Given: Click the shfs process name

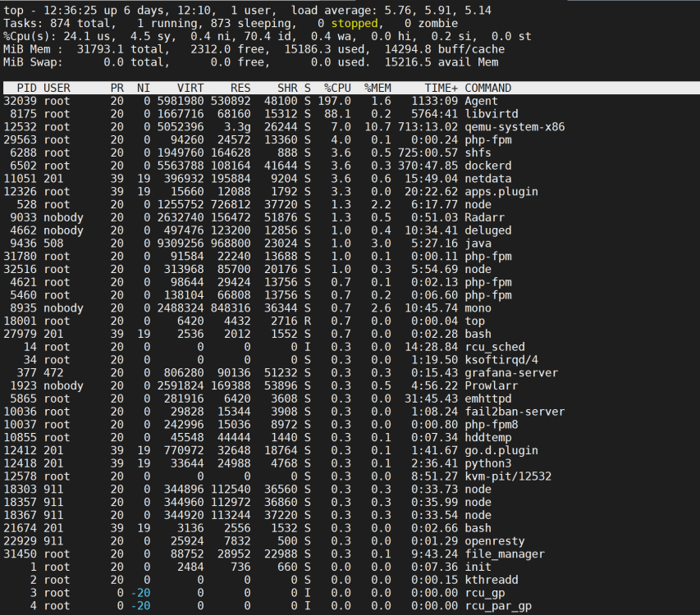Looking at the screenshot, I should (x=478, y=153).
